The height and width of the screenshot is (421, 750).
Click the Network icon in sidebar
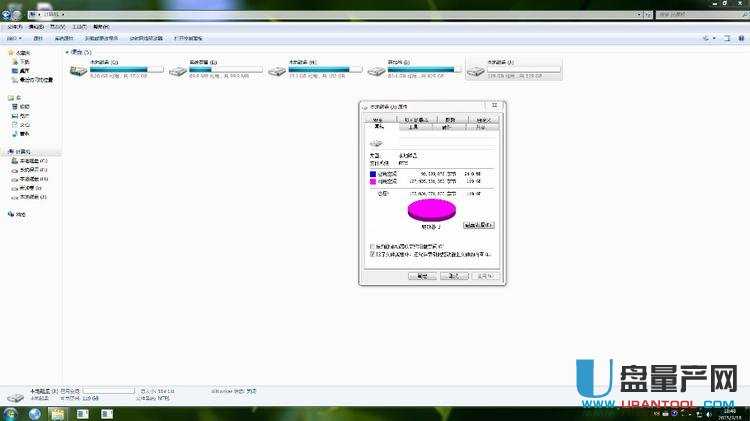pos(11,214)
